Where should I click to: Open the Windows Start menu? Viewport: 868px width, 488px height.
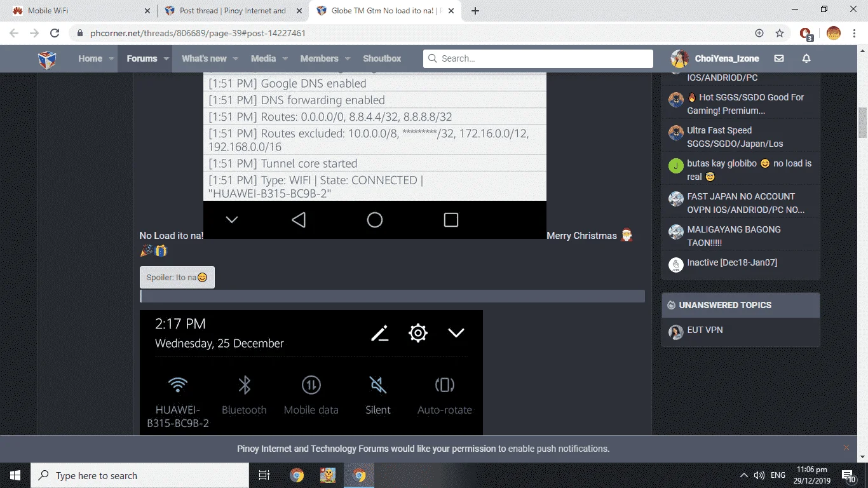click(15, 475)
